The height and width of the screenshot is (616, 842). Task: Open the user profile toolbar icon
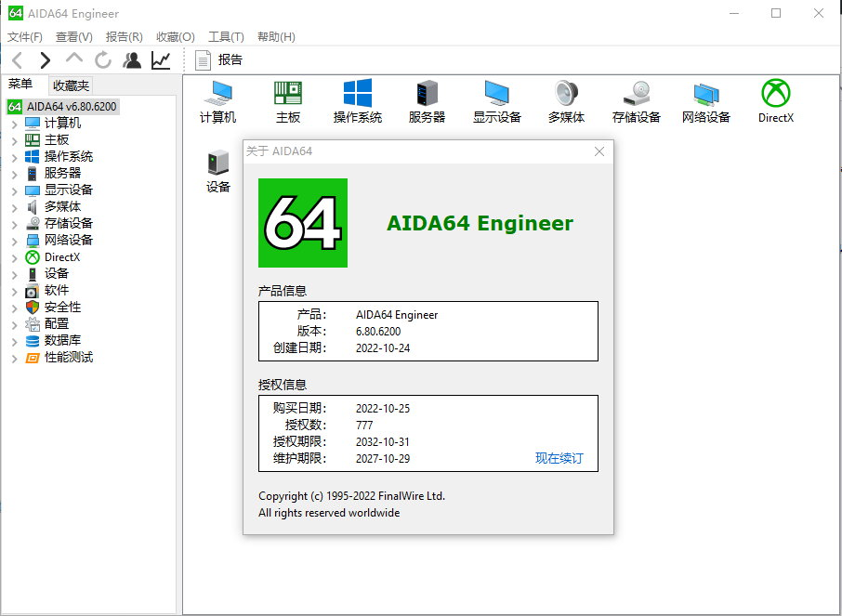pyautogui.click(x=132, y=60)
